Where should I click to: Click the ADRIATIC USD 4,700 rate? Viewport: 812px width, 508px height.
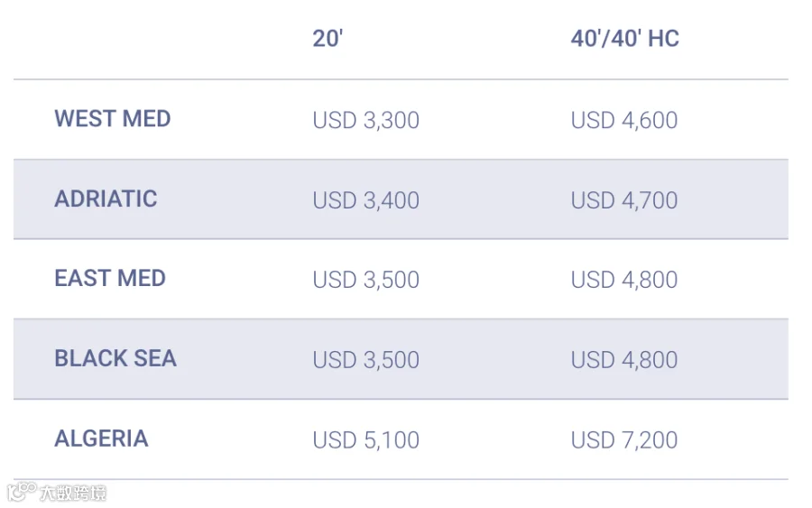pyautogui.click(x=624, y=200)
